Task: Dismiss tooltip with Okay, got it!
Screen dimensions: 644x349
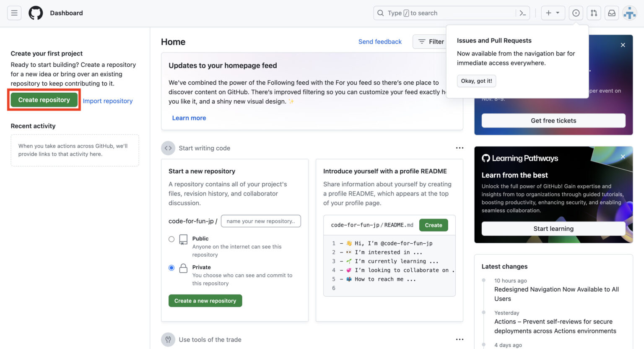Action: (x=476, y=81)
